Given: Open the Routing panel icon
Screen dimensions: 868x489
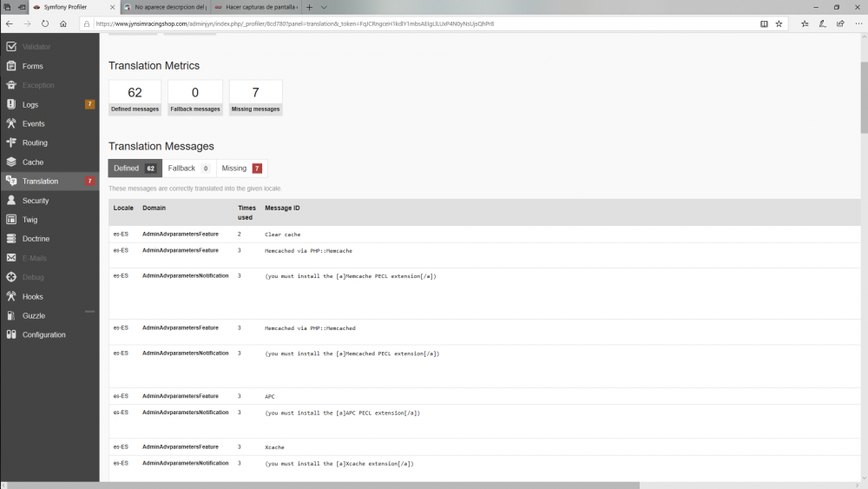Looking at the screenshot, I should [11, 142].
